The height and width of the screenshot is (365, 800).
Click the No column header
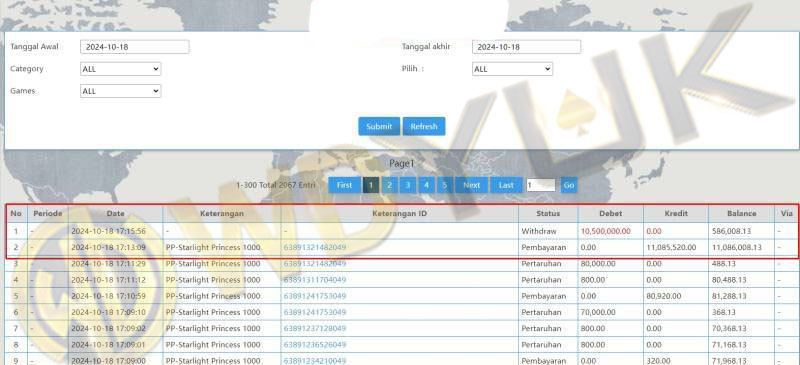coord(16,214)
